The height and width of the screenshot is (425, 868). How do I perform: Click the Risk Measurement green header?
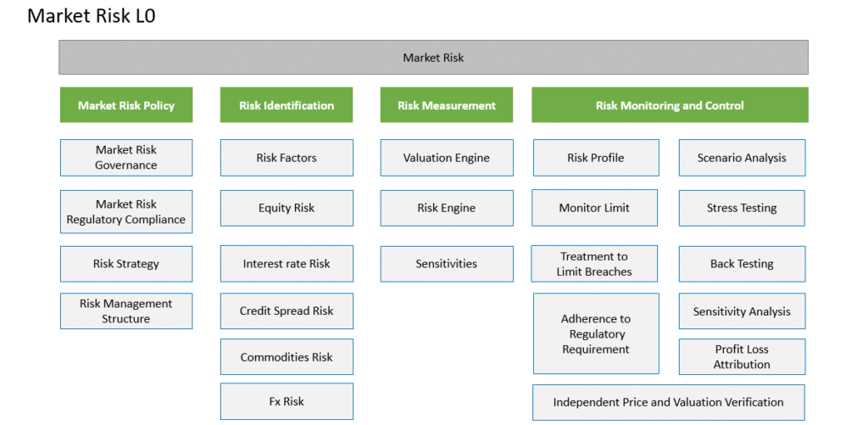(x=446, y=104)
